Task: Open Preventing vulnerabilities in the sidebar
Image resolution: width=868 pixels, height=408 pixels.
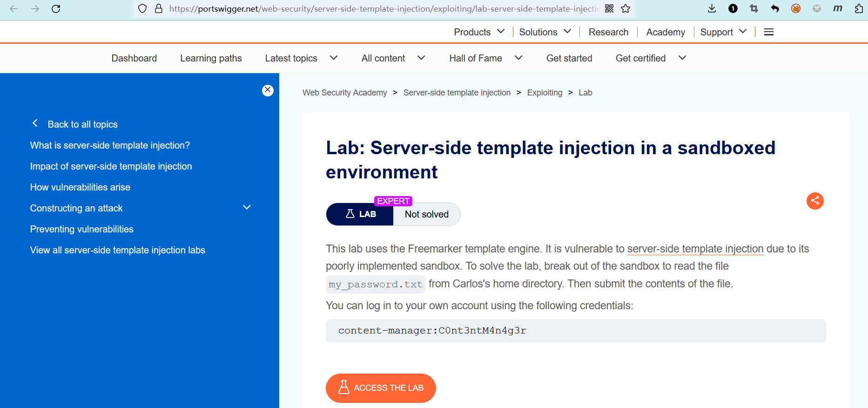Action: (82, 229)
